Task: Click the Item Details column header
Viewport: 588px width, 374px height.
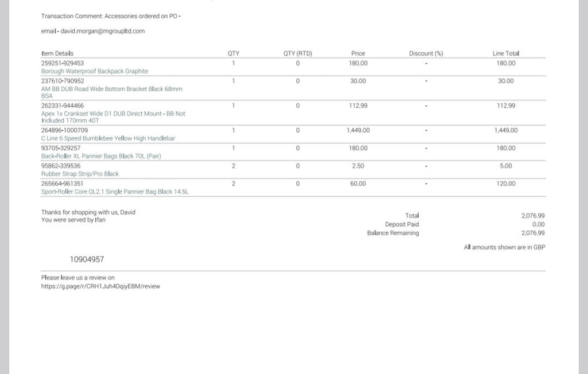Action: (x=57, y=53)
